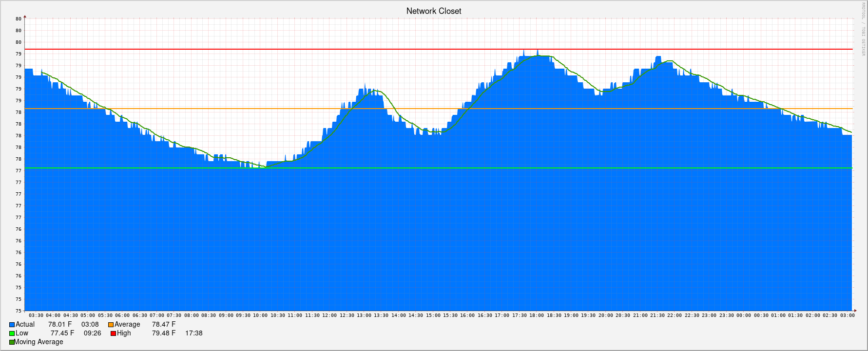Click the Actual timestamp 03:08 in legend
Screen dimensions: 868x351
click(x=90, y=325)
